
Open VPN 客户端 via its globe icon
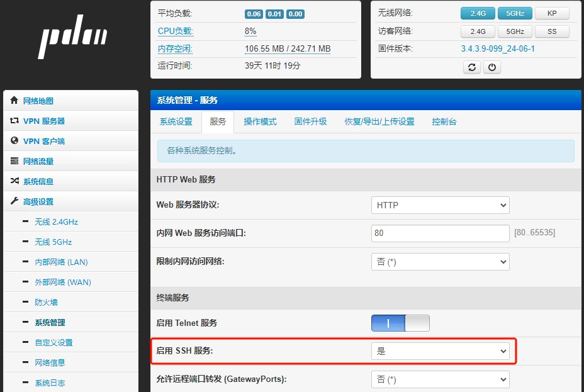point(14,141)
